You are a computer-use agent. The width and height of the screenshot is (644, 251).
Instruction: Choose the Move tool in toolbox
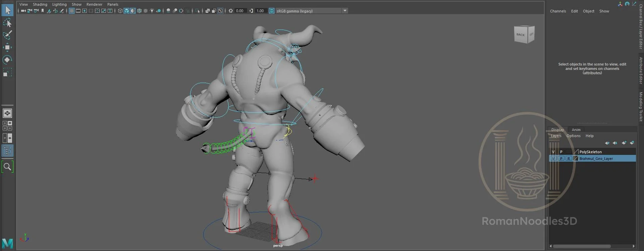point(7,47)
